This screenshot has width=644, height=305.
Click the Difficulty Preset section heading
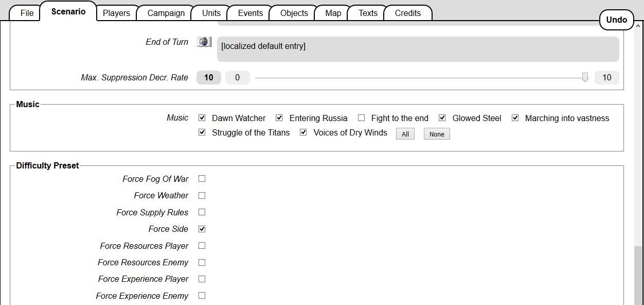(48, 166)
